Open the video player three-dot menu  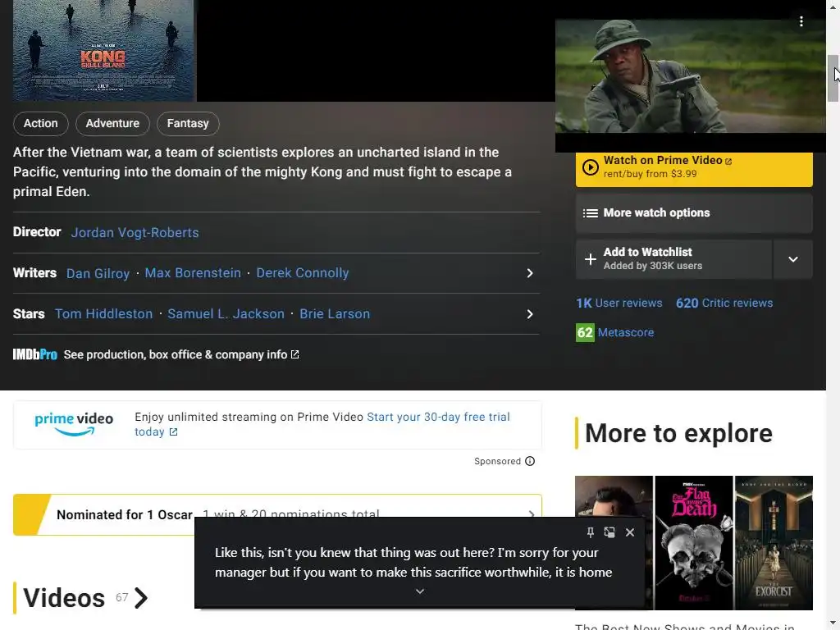801,21
